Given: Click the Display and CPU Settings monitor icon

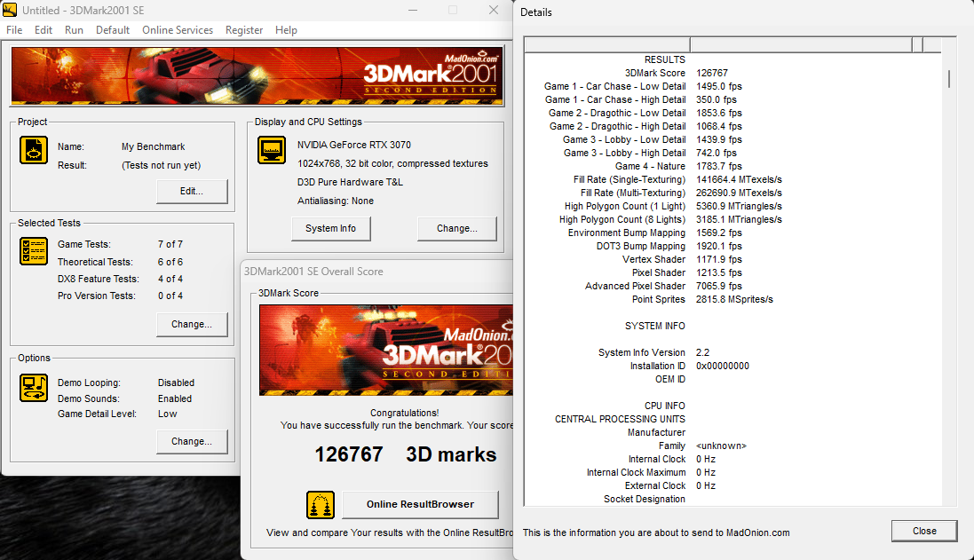Looking at the screenshot, I should tap(272, 150).
